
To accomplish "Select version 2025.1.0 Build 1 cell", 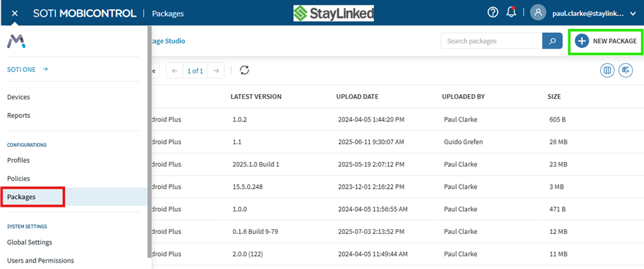I will tap(256, 164).
